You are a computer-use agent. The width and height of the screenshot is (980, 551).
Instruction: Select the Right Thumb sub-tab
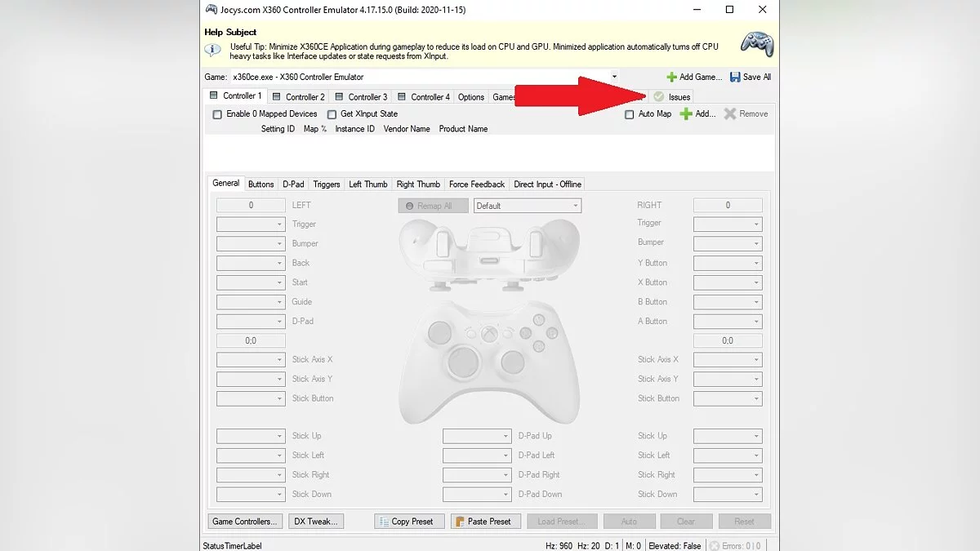click(x=418, y=184)
